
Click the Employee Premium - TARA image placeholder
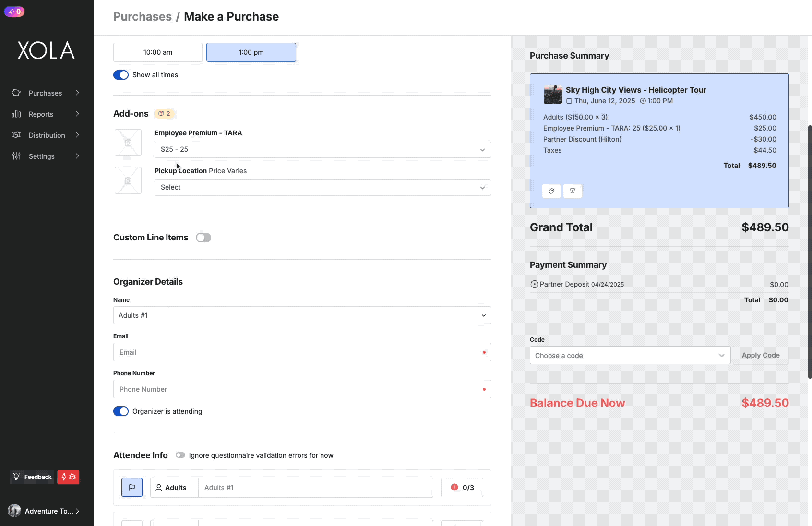point(128,143)
